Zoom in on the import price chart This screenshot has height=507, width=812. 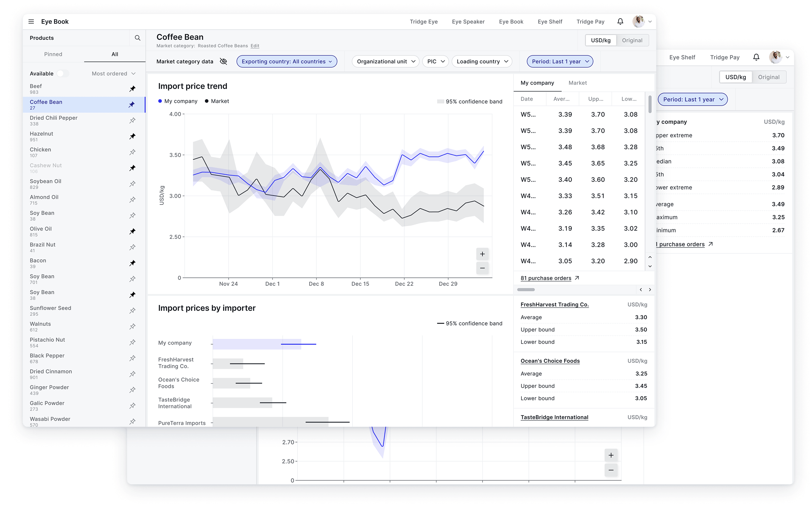tap(482, 254)
